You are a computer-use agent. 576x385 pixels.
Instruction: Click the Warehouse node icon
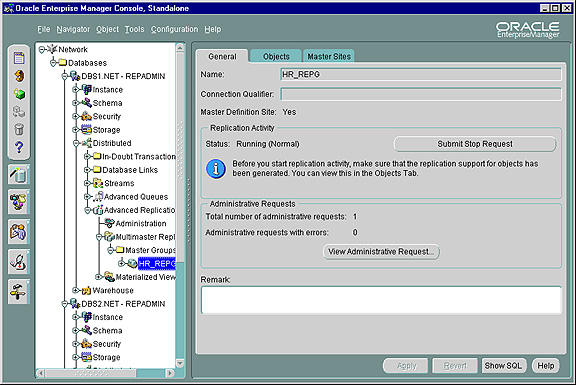point(87,290)
